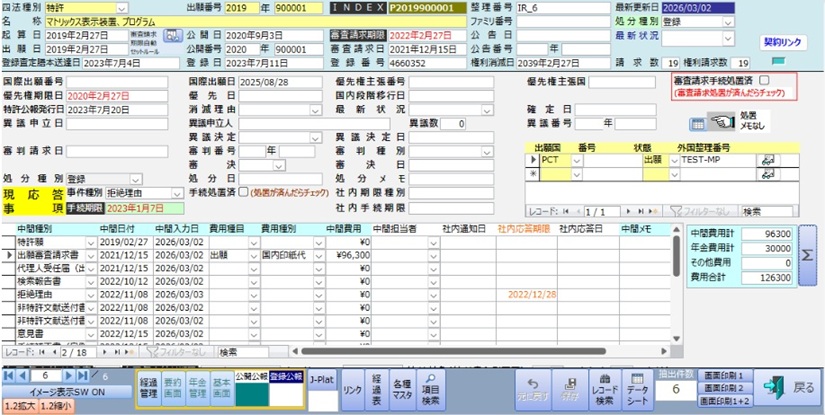Switch to 経過管理 screen tab

click(149, 389)
